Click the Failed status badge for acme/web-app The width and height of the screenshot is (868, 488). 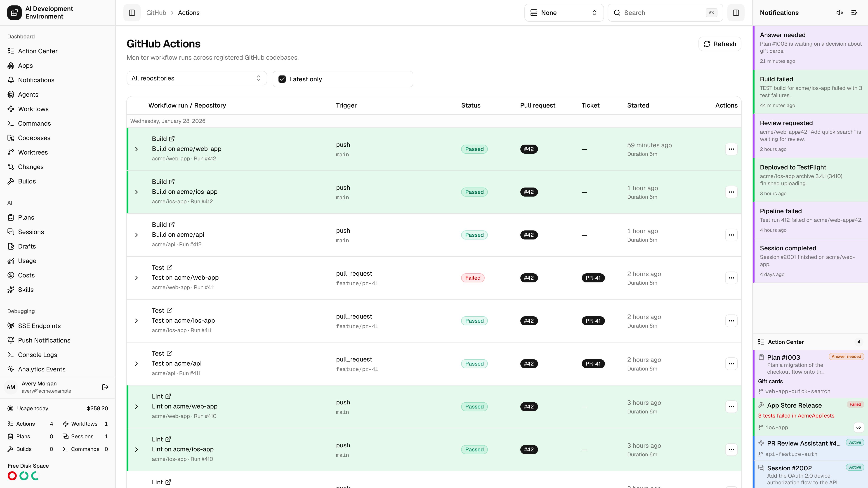pyautogui.click(x=473, y=278)
